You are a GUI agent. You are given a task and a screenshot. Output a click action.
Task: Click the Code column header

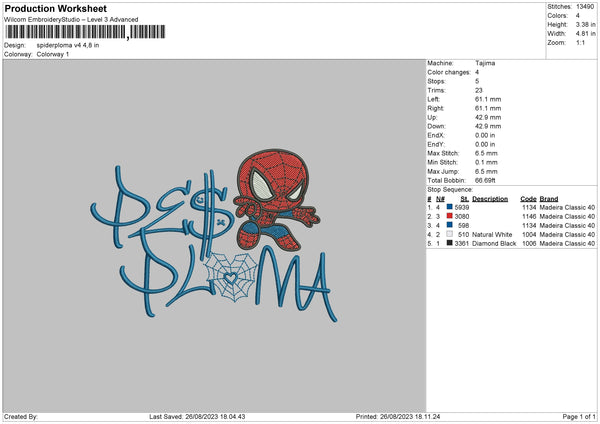coord(528,199)
